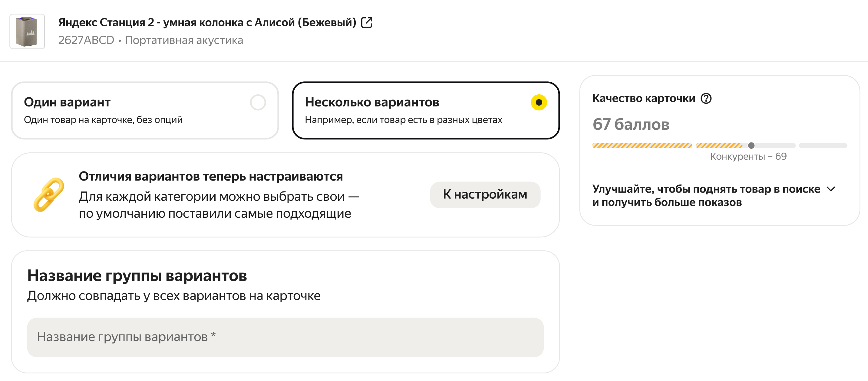Click "Отличия вариантов теперь настраиваются" heading
Screen dimensions: 868x381
pos(211,176)
